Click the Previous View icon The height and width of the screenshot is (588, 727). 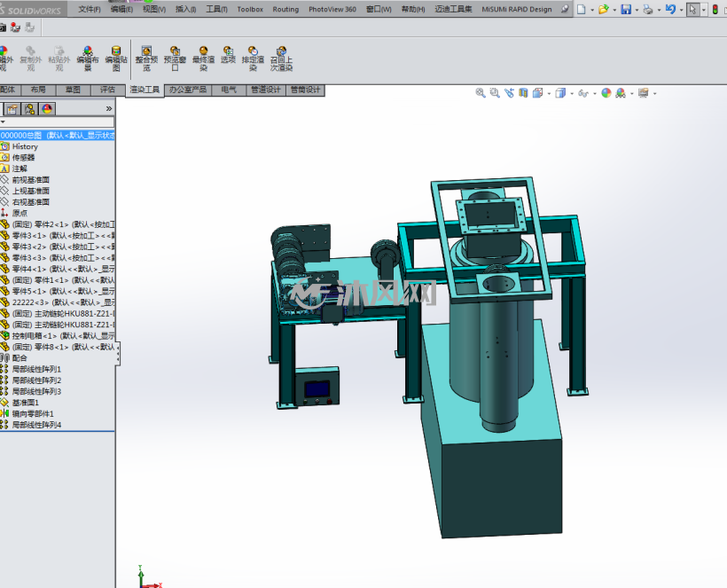click(509, 93)
